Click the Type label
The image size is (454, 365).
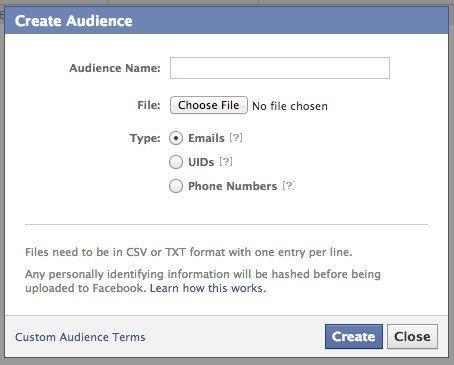[x=145, y=138]
